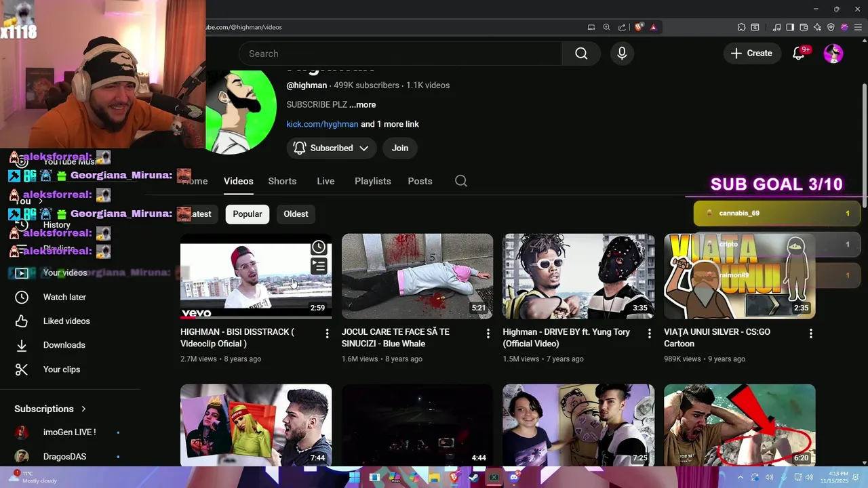Image resolution: width=868 pixels, height=488 pixels.
Task: Select the Popular sort chip
Action: pos(248,214)
